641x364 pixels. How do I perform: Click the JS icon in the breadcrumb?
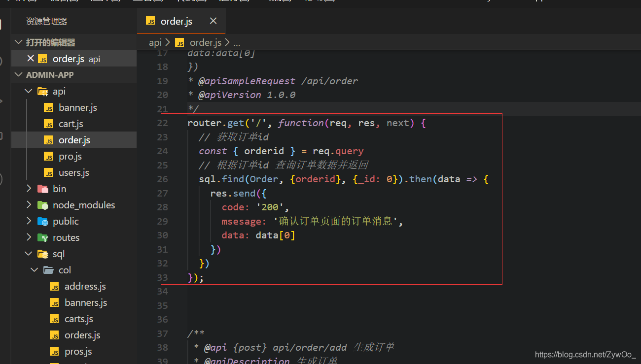(x=179, y=43)
